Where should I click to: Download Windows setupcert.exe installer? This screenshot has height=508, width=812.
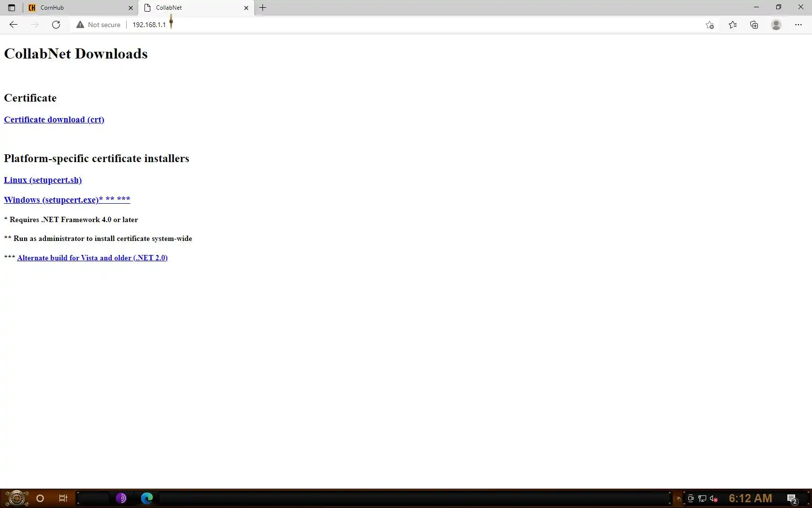pyautogui.click(x=67, y=200)
